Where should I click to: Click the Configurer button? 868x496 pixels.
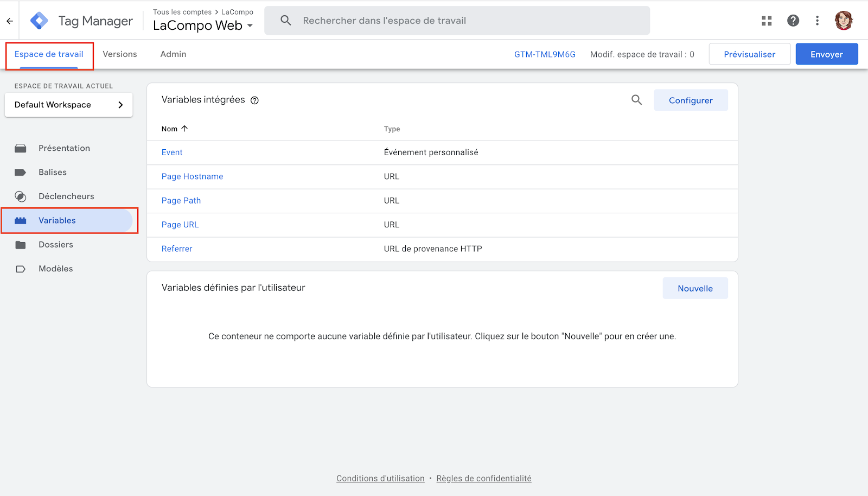[691, 100]
